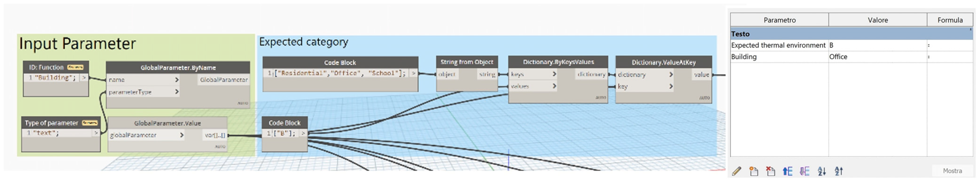
Task: Select the GlobalParameter.Value node title
Action: pos(167,123)
